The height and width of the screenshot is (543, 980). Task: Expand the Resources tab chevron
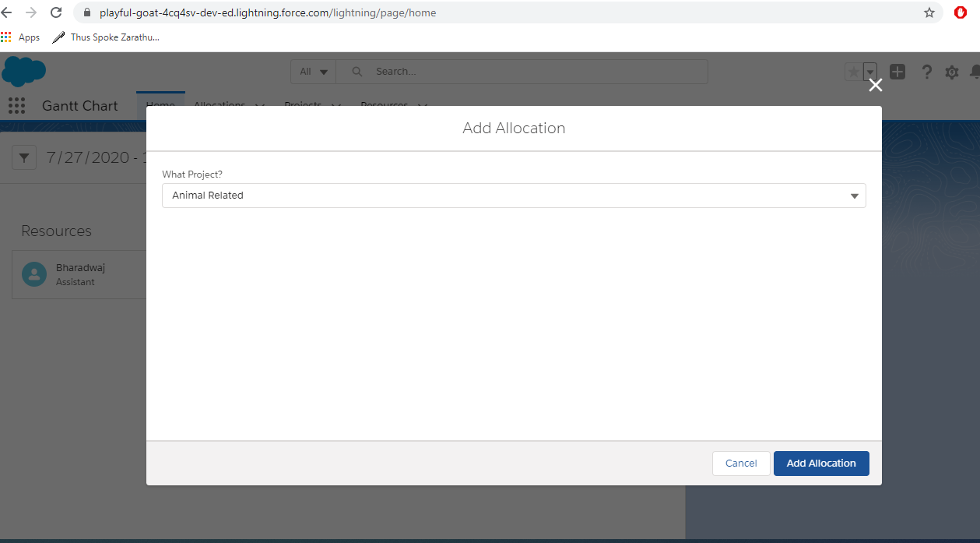click(x=423, y=106)
